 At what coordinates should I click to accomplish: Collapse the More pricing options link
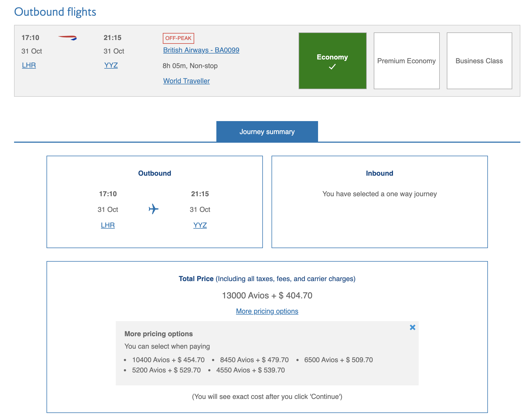click(x=267, y=311)
